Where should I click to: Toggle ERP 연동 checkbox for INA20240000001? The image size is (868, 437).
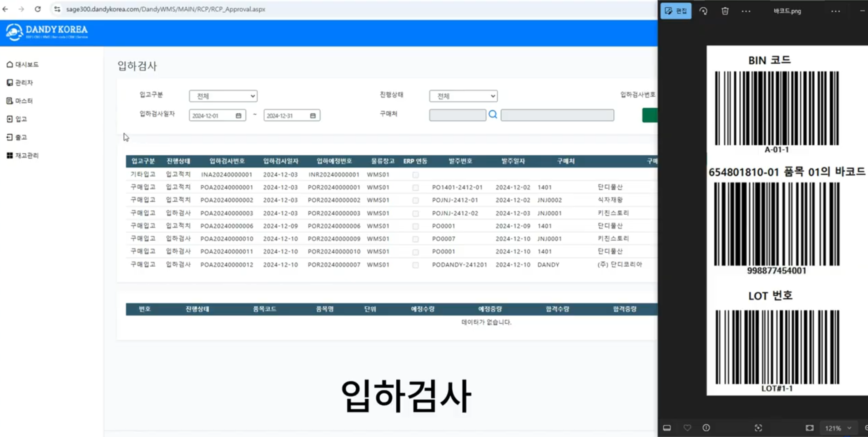[415, 175]
